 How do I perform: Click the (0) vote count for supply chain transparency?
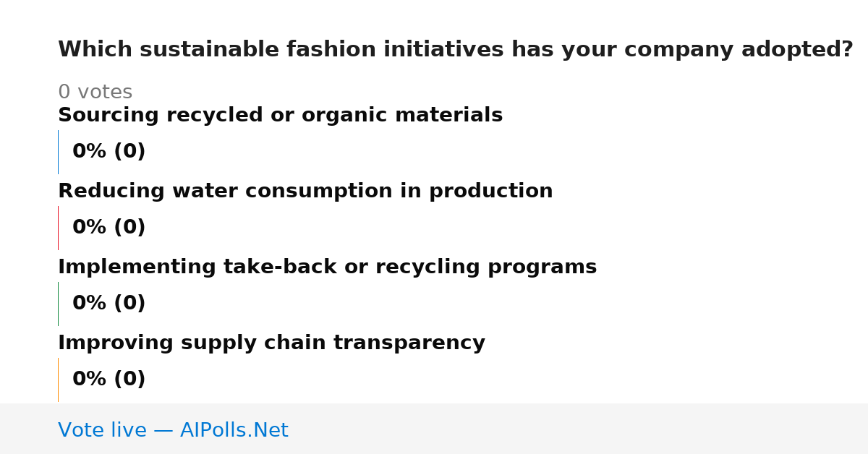(x=129, y=380)
